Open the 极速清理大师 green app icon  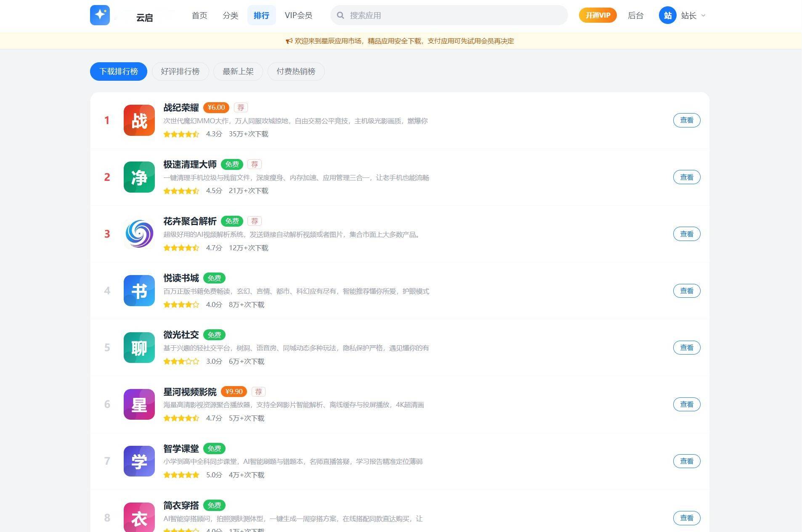[x=139, y=177]
